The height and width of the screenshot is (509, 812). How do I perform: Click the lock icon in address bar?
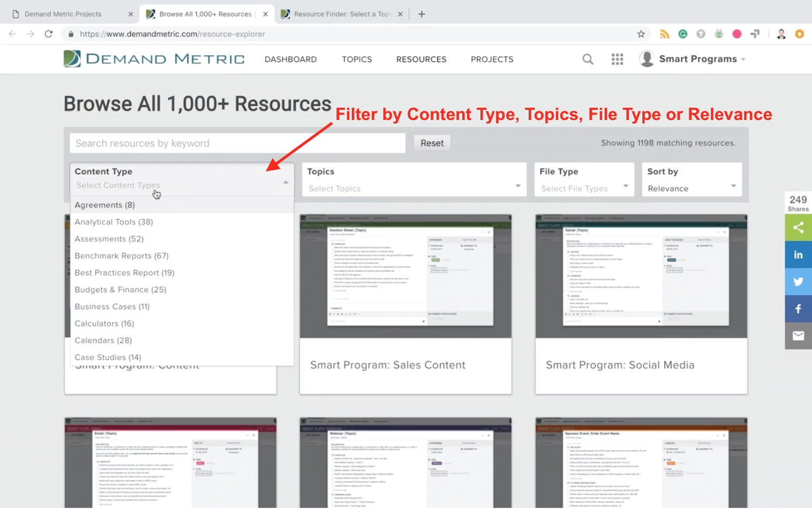[71, 34]
